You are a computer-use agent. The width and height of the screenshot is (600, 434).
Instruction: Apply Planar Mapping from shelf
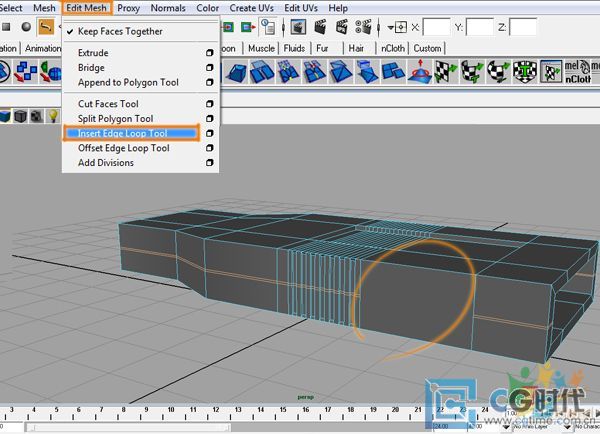pyautogui.click(x=445, y=72)
